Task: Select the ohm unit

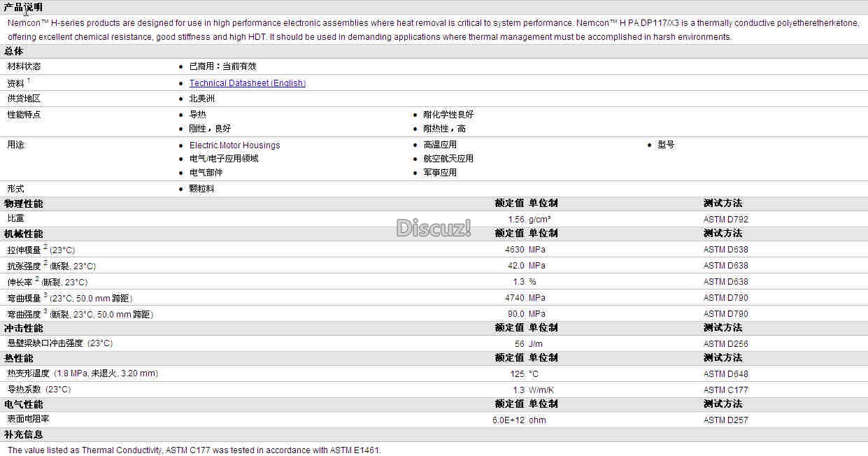Action: [x=537, y=420]
